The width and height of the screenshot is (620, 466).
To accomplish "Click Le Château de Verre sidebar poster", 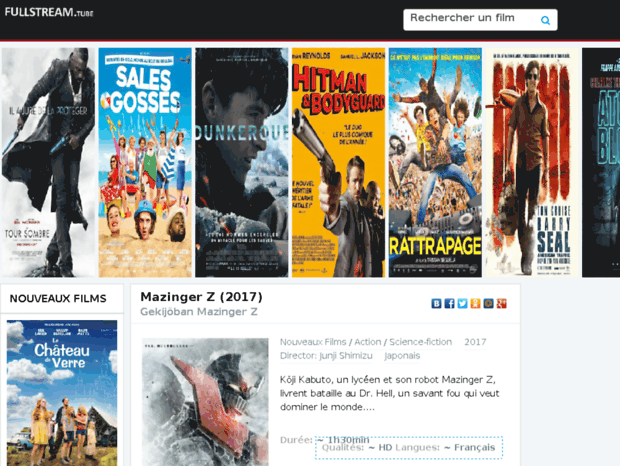I will (x=62, y=392).
